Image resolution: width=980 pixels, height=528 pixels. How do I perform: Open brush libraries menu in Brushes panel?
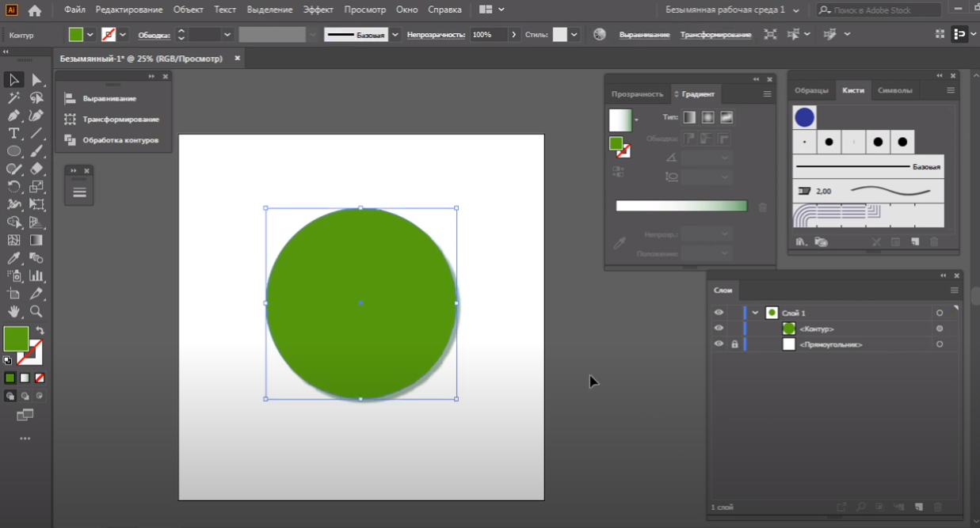point(801,241)
